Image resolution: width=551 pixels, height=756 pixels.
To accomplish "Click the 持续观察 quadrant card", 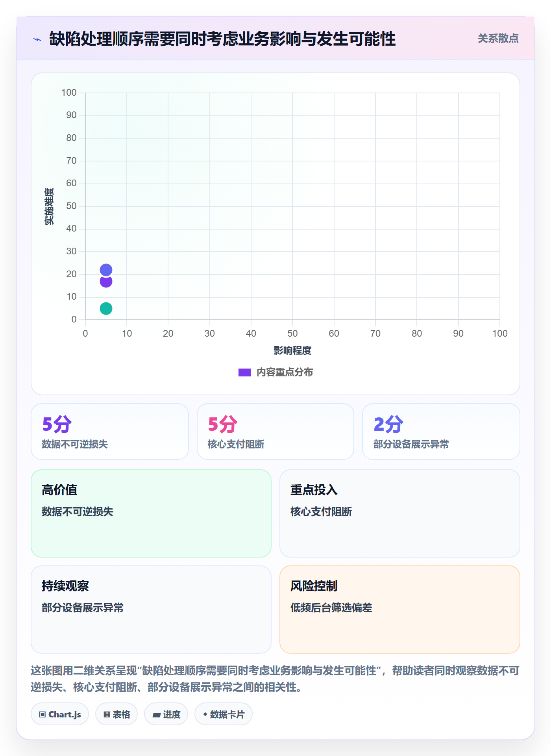I will point(151,610).
